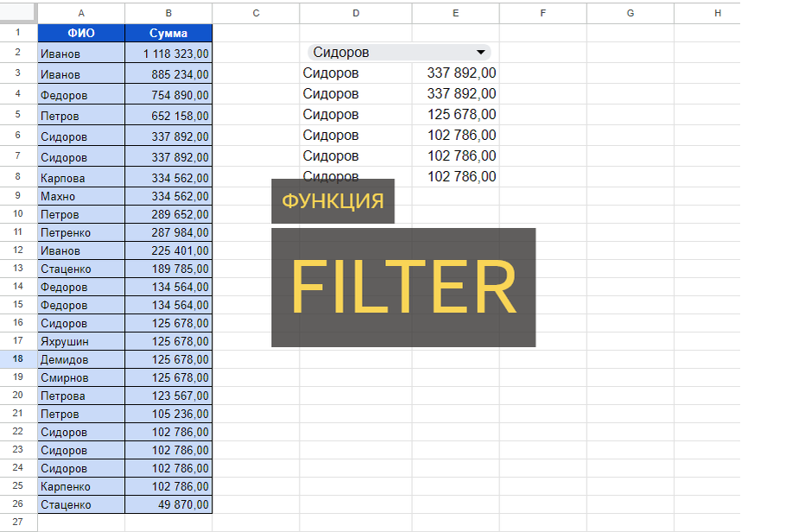Select column B header
The width and height of the screenshot is (805, 532).
(x=168, y=13)
